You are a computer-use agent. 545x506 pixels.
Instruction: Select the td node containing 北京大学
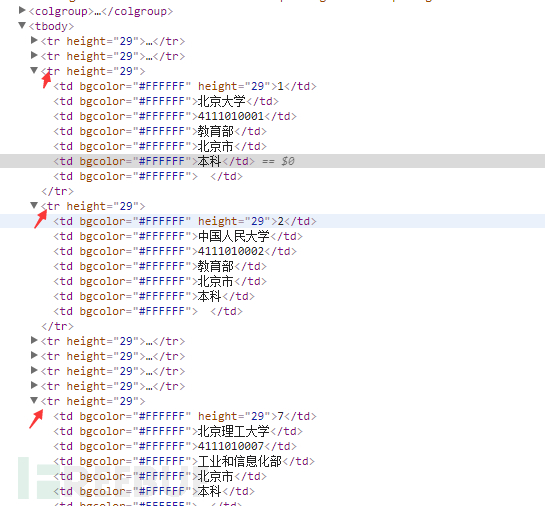pos(166,101)
